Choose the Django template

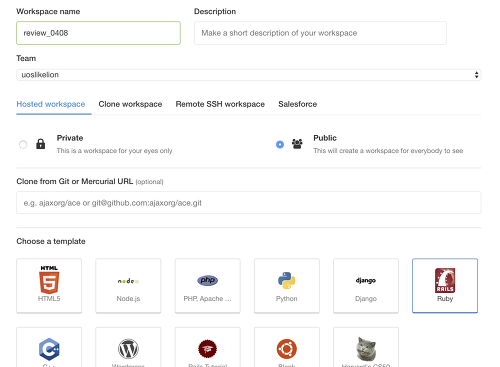(366, 286)
